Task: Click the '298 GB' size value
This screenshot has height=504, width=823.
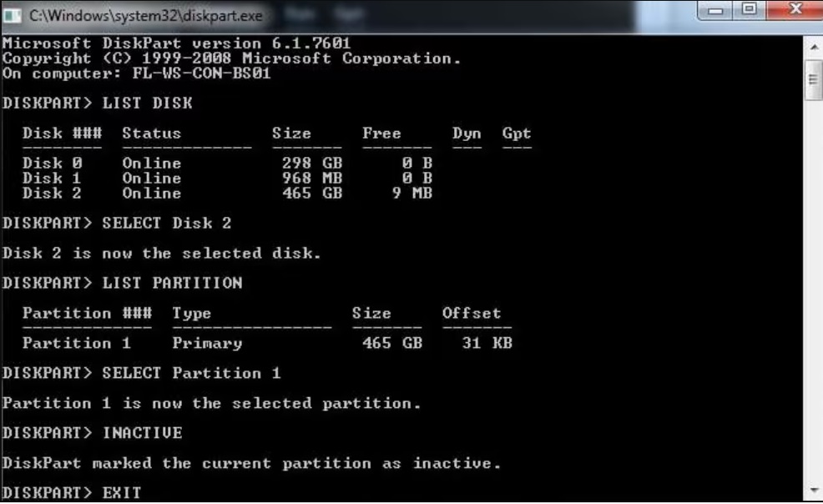Action: (312, 163)
